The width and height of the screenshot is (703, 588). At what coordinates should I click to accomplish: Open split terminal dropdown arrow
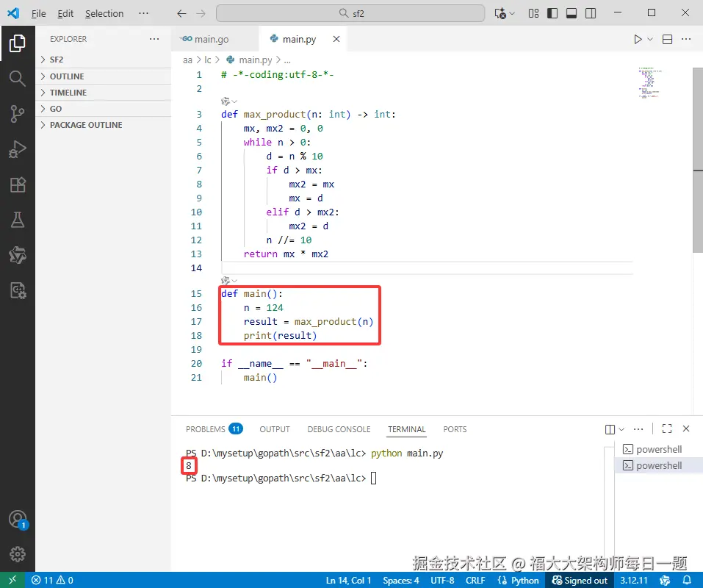(x=621, y=429)
